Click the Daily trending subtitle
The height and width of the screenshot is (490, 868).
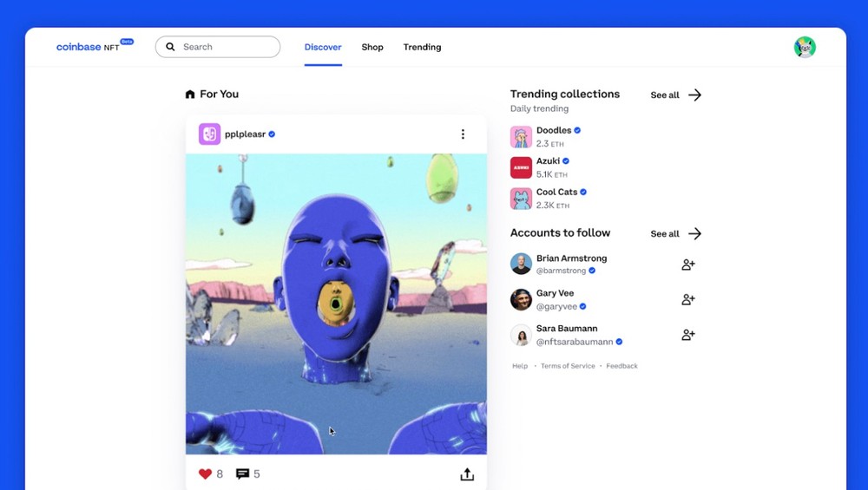tap(539, 108)
